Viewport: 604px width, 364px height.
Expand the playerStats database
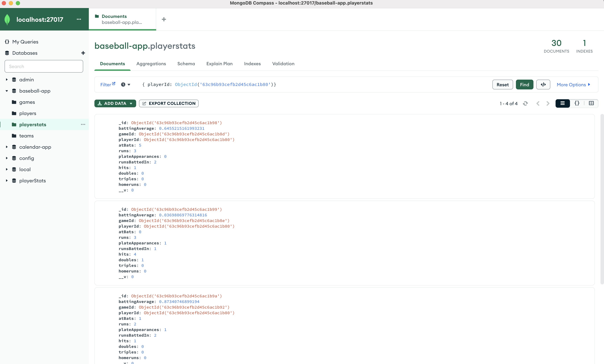point(7,181)
